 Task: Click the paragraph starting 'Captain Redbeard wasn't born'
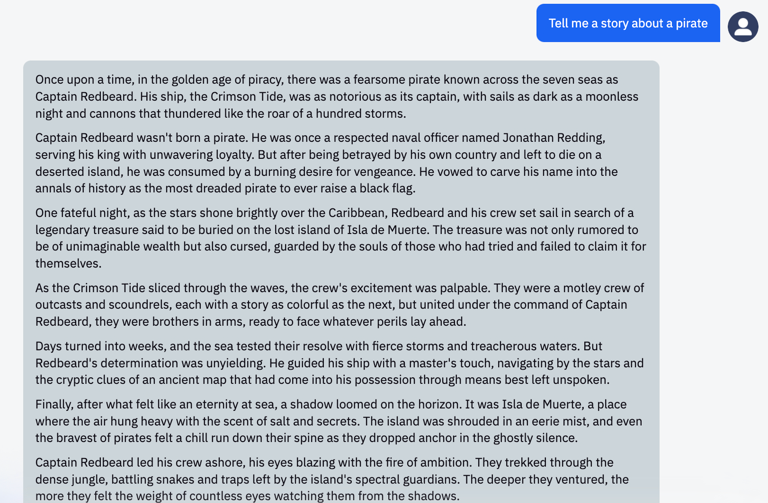[x=326, y=163]
